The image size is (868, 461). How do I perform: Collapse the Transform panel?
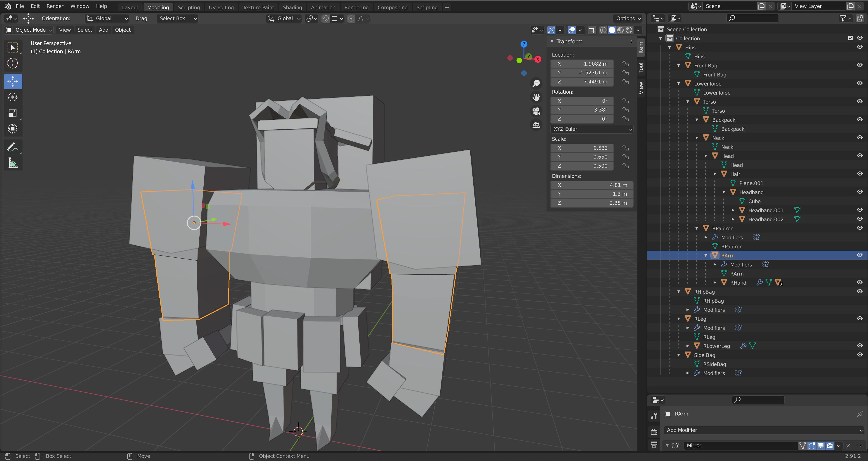(x=552, y=41)
